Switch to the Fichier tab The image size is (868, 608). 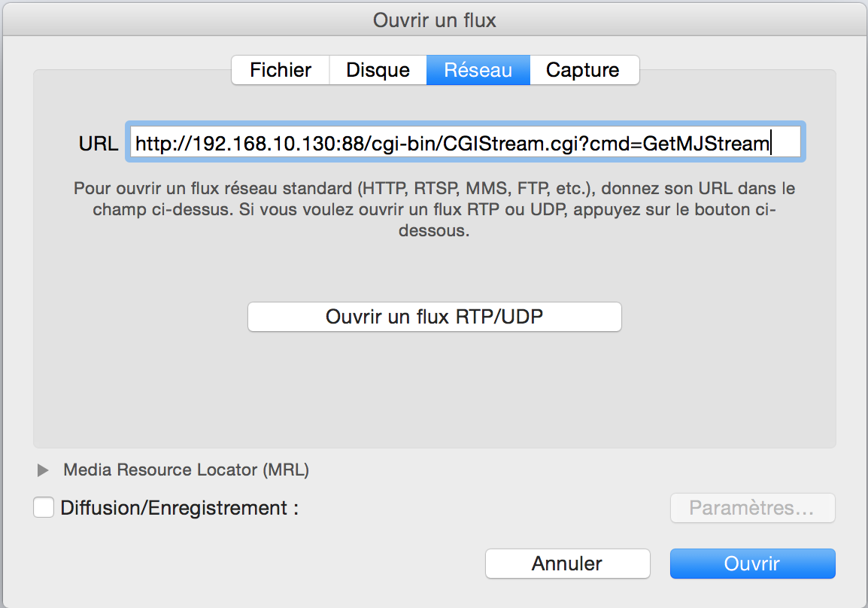coord(281,71)
